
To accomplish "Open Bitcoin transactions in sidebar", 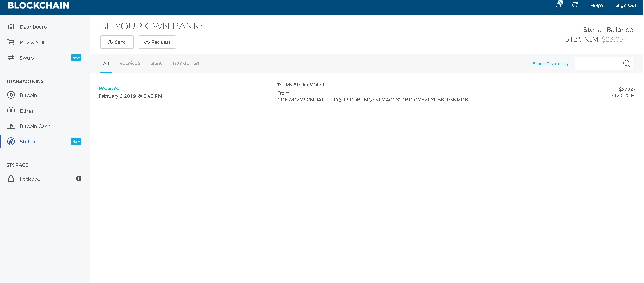I will point(28,95).
